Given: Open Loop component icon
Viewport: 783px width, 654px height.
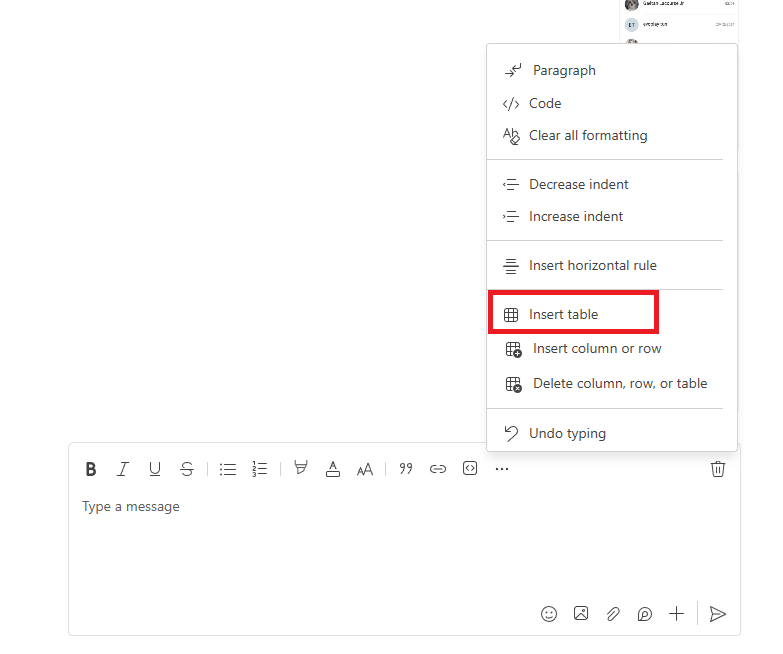Looking at the screenshot, I should (x=645, y=614).
